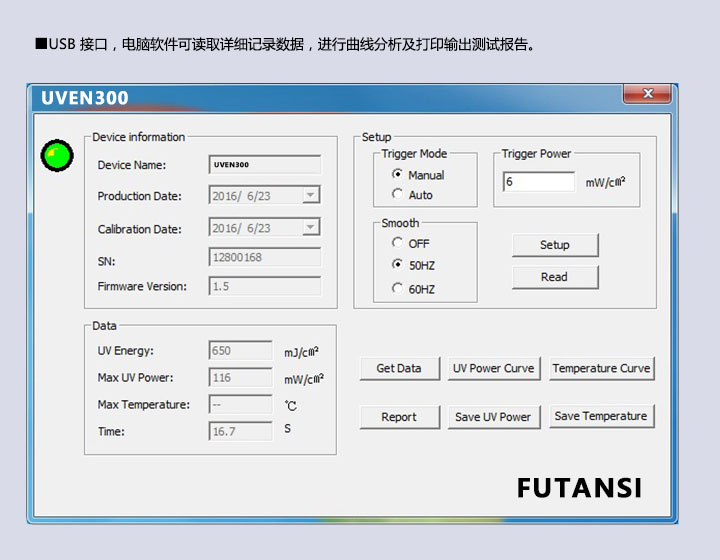720x560 pixels.
Task: Select Auto trigger mode
Action: [398, 195]
